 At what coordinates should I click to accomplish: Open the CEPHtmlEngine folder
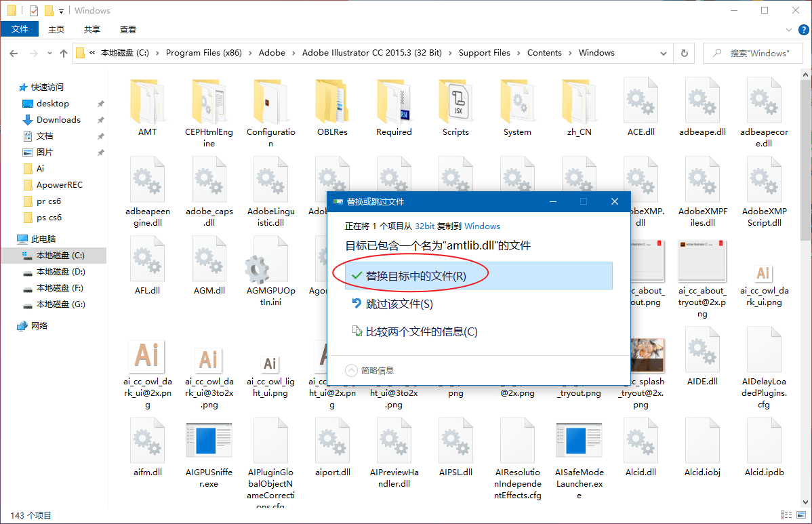pos(209,113)
